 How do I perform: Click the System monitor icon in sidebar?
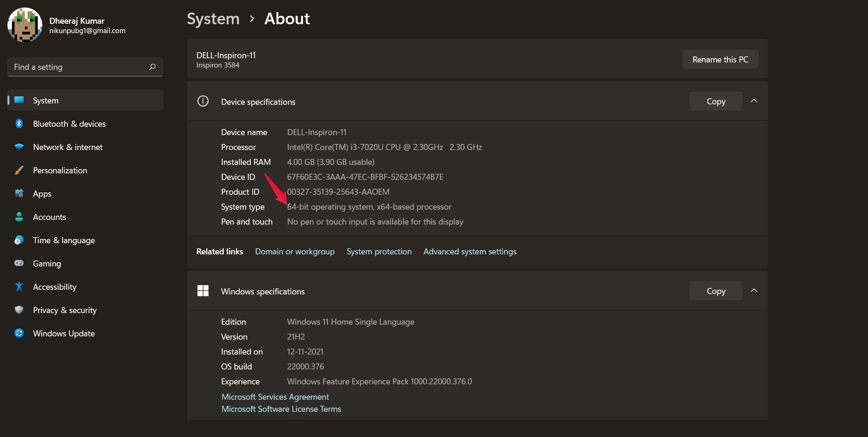coord(19,100)
